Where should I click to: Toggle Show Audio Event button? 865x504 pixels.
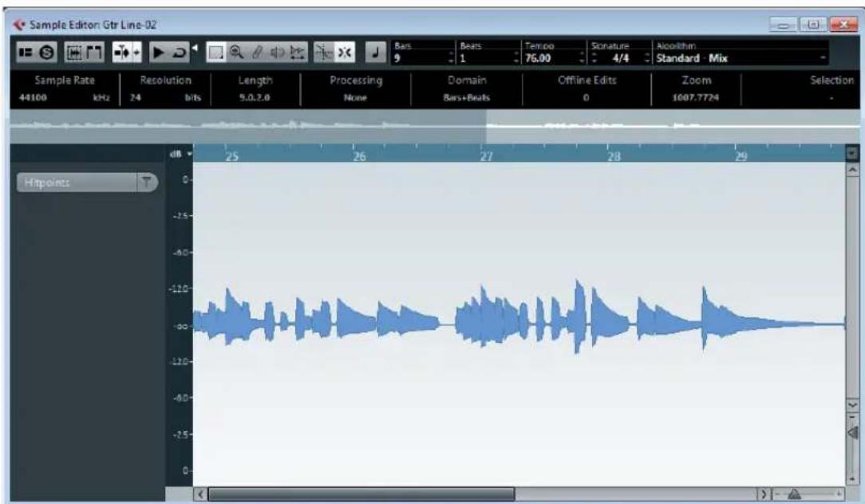point(74,53)
